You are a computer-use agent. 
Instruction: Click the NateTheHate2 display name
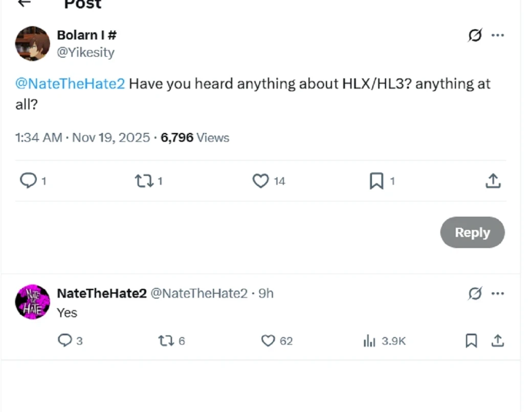[102, 293]
